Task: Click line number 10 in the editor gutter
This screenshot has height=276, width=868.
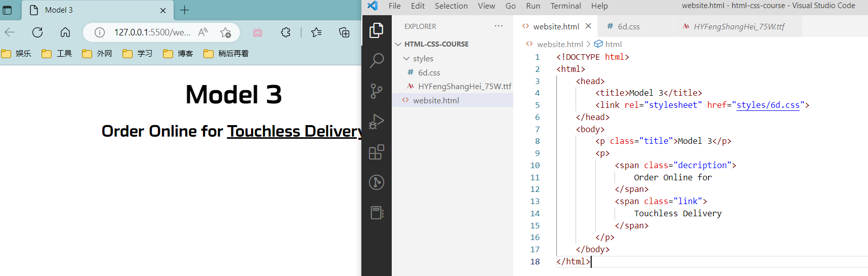Action: [x=535, y=165]
